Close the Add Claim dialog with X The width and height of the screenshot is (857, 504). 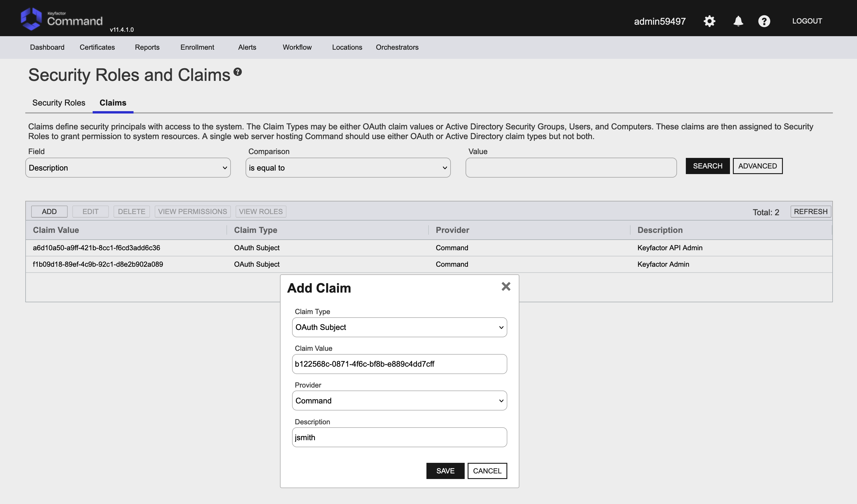506,286
